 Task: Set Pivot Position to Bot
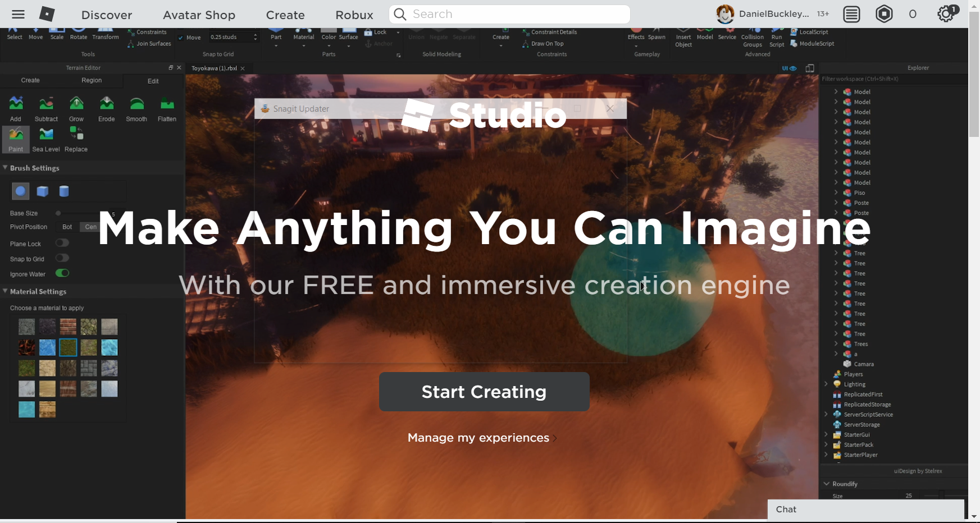point(67,227)
